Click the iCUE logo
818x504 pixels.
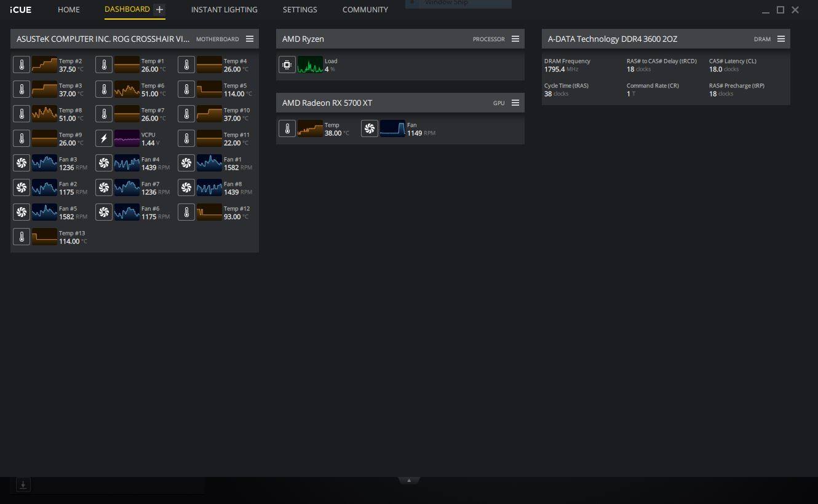[21, 10]
